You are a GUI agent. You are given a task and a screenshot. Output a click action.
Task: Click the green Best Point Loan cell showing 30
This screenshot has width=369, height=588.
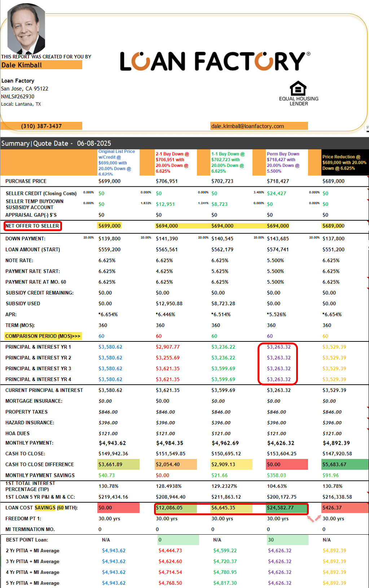[x=287, y=540]
